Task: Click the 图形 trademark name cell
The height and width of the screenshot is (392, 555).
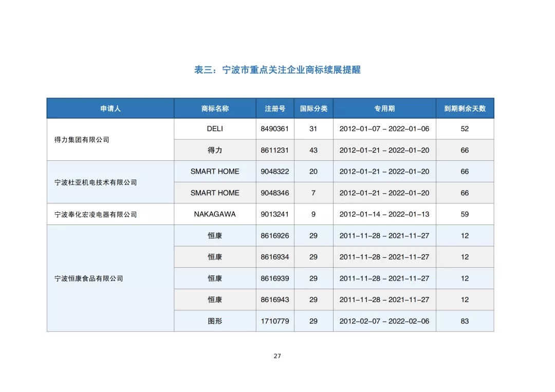Action: tap(215, 321)
